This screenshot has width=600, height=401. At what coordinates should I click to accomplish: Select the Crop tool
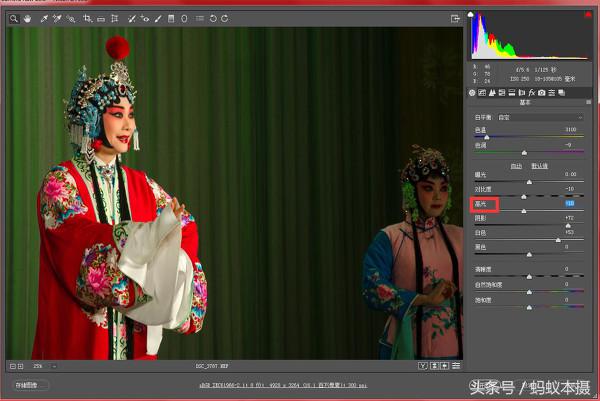pos(88,18)
